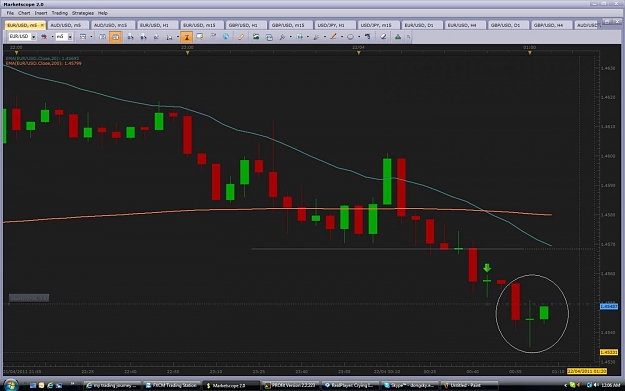
Task: Click the yellow 1.45331 price label
Action: 609,352
